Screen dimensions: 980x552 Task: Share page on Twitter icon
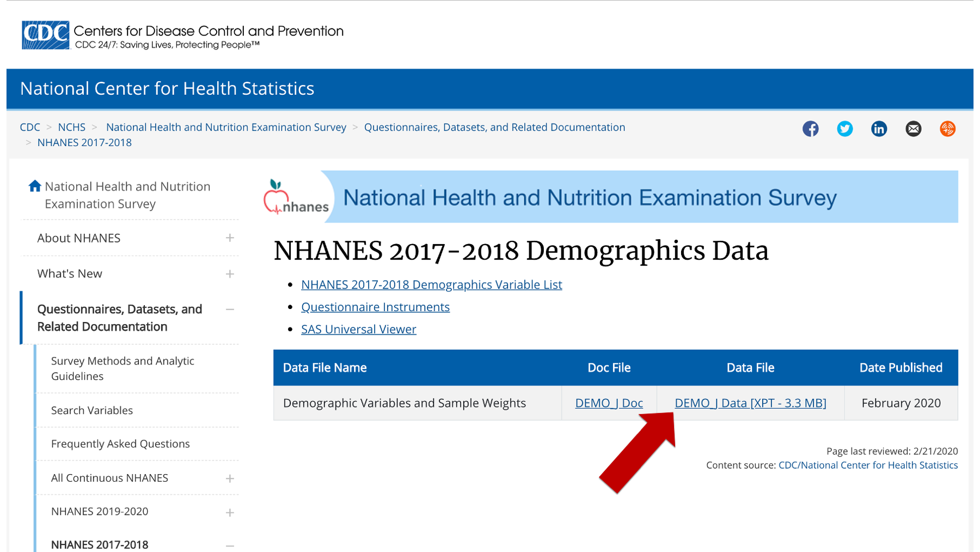coord(844,129)
